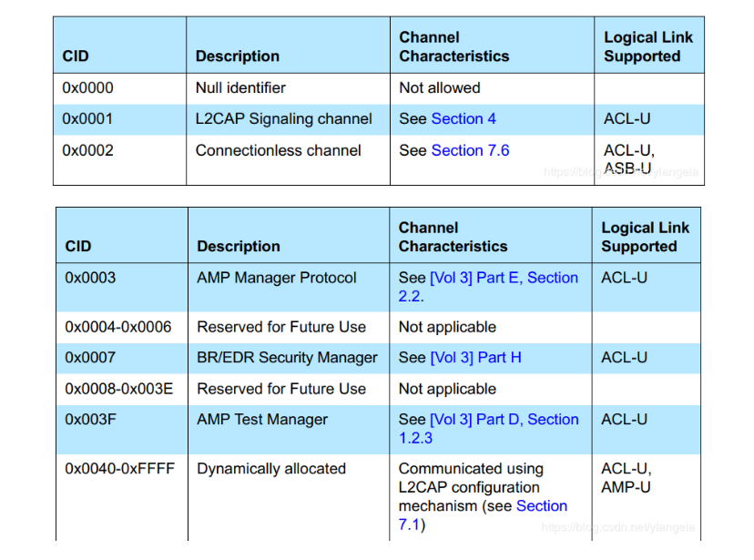This screenshot has width=754, height=560.
Task: Click Not applicable in the 0x0004-0x0006 row
Action: [447, 327]
